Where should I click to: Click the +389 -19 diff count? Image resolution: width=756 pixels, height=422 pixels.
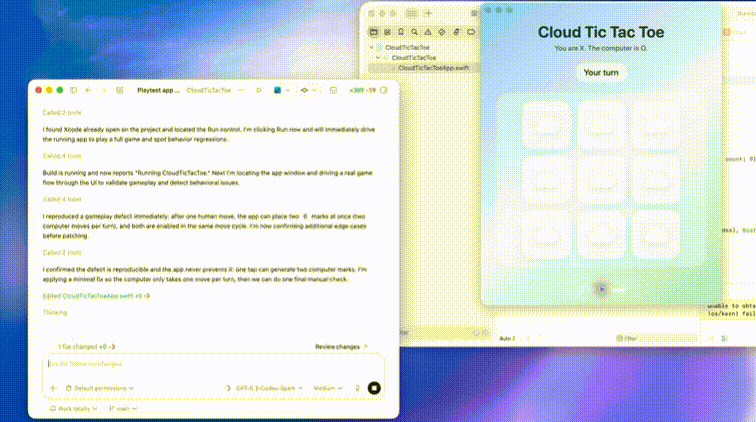(x=363, y=90)
